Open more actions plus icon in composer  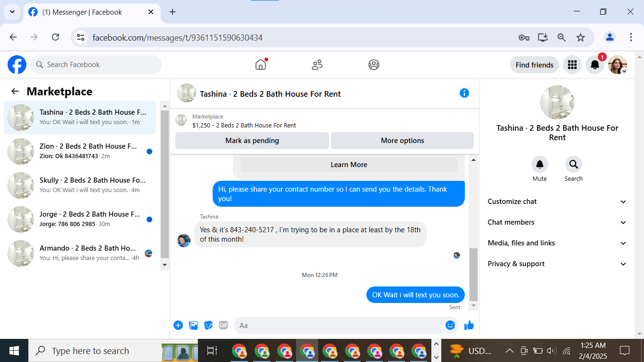coord(178,325)
